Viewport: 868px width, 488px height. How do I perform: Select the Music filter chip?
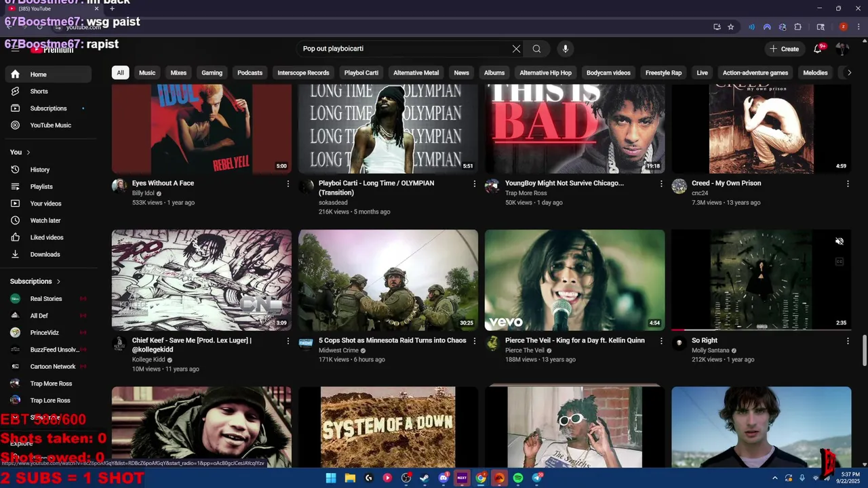coord(147,73)
